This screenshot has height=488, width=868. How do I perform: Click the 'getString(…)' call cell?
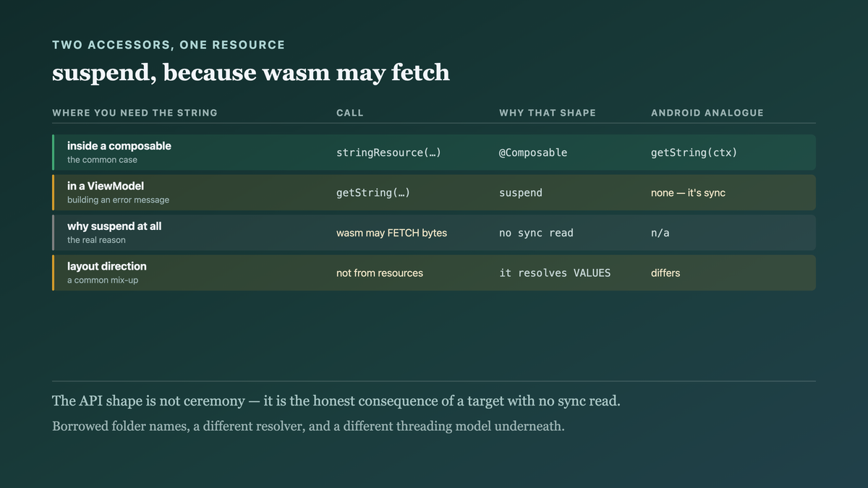pyautogui.click(x=373, y=193)
